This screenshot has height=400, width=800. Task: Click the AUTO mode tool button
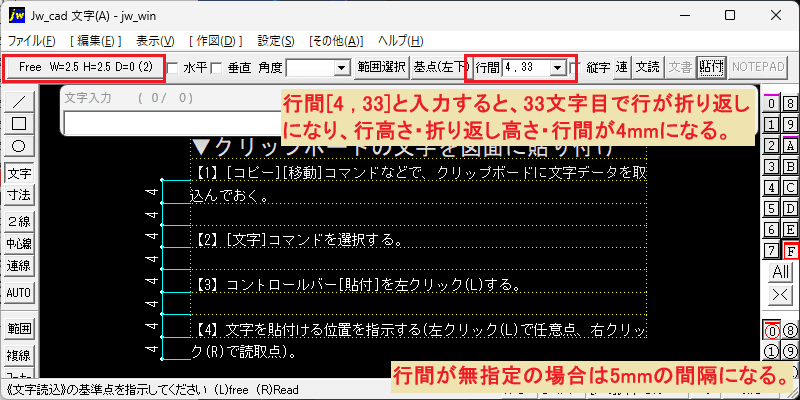click(19, 293)
